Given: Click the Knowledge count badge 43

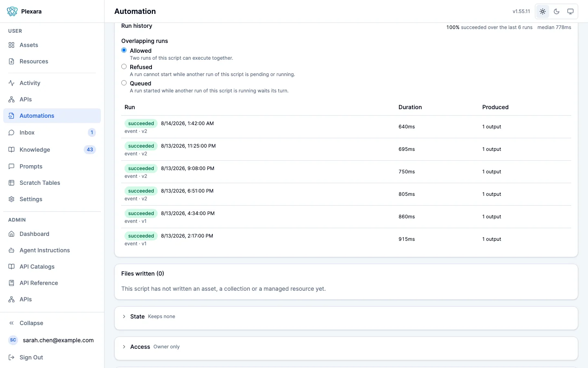Looking at the screenshot, I should (90, 150).
